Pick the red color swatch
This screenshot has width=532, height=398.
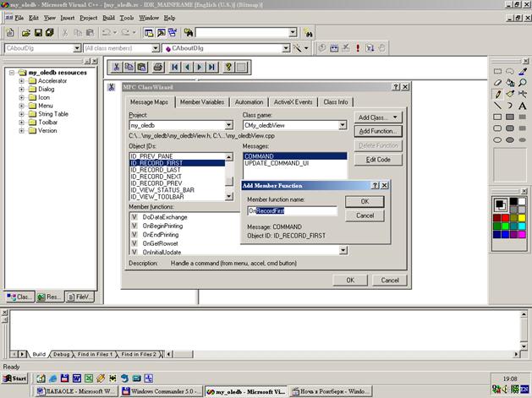(x=505, y=218)
